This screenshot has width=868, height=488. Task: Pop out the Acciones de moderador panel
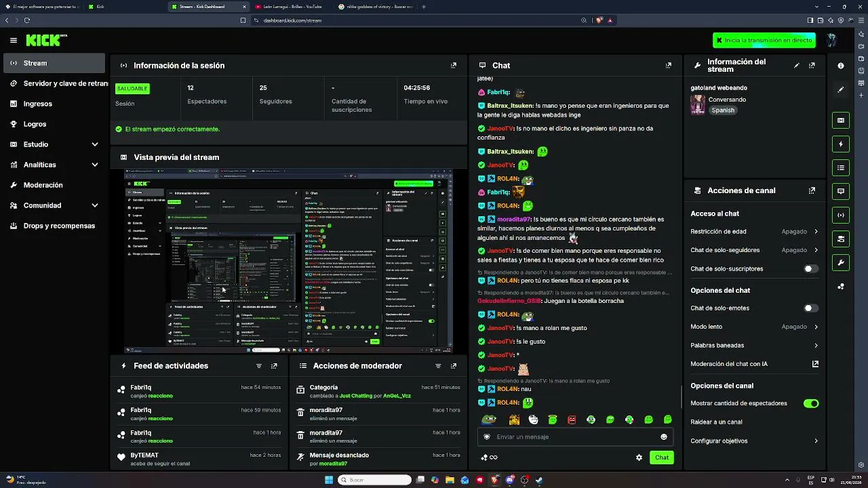[x=454, y=366]
